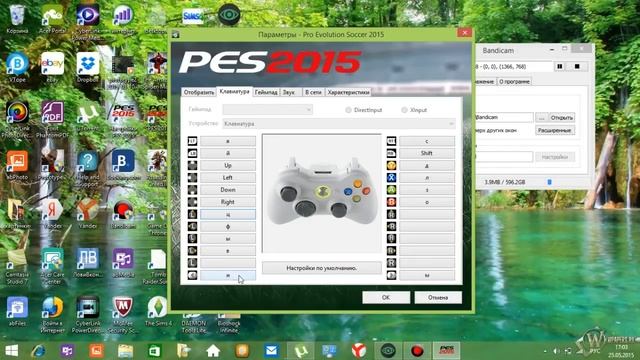Switch to the Геймпад tab

(266, 92)
